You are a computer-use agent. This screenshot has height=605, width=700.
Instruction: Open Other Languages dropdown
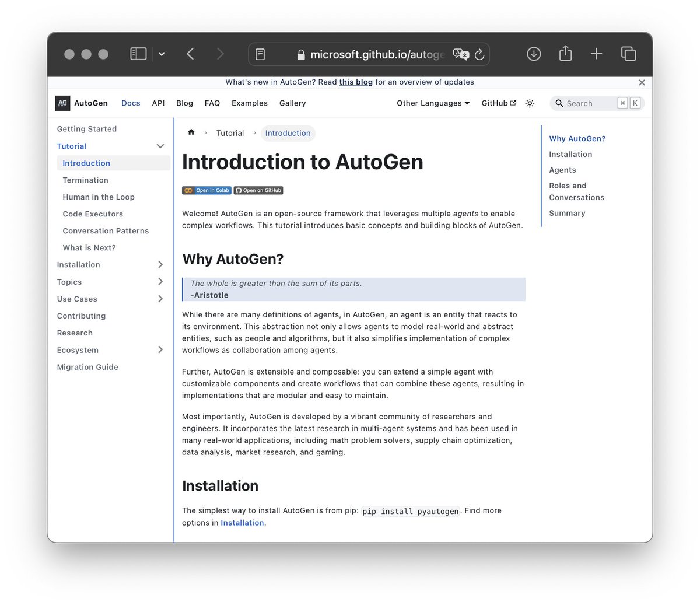433,103
